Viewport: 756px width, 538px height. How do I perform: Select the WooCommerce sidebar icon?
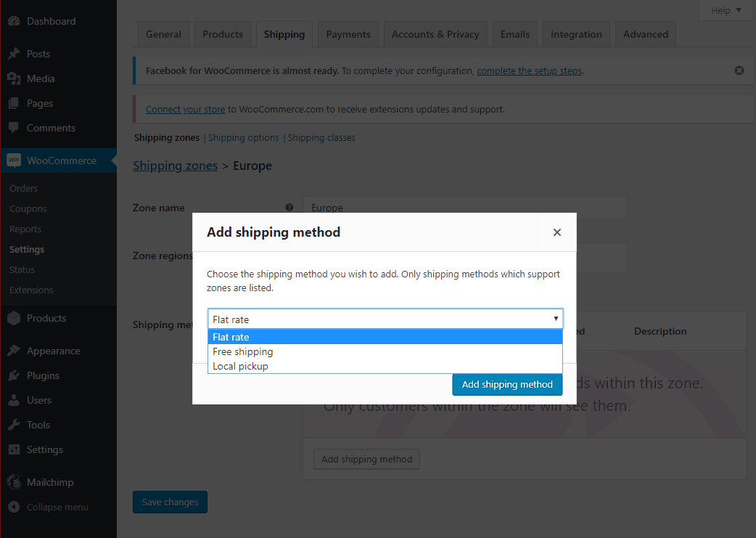click(15, 160)
